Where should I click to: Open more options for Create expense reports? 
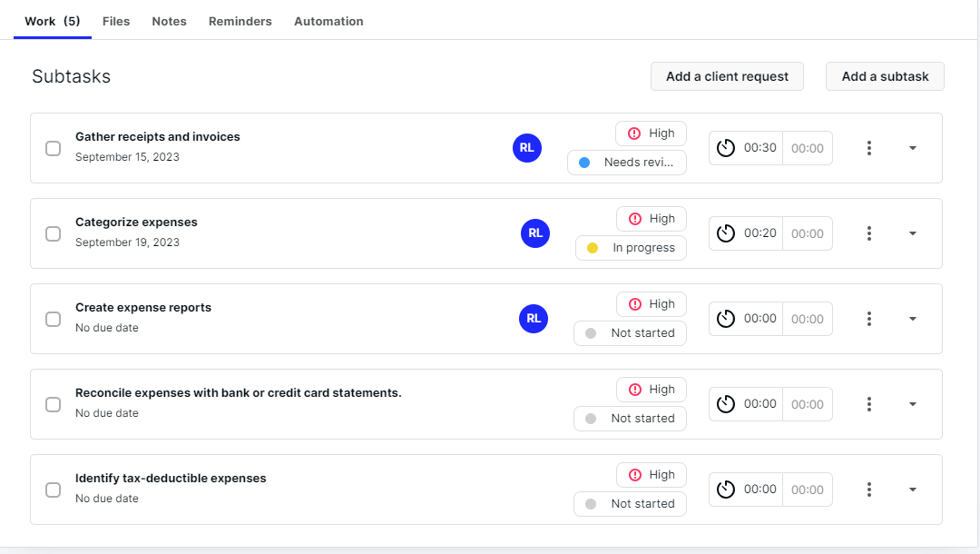click(868, 319)
